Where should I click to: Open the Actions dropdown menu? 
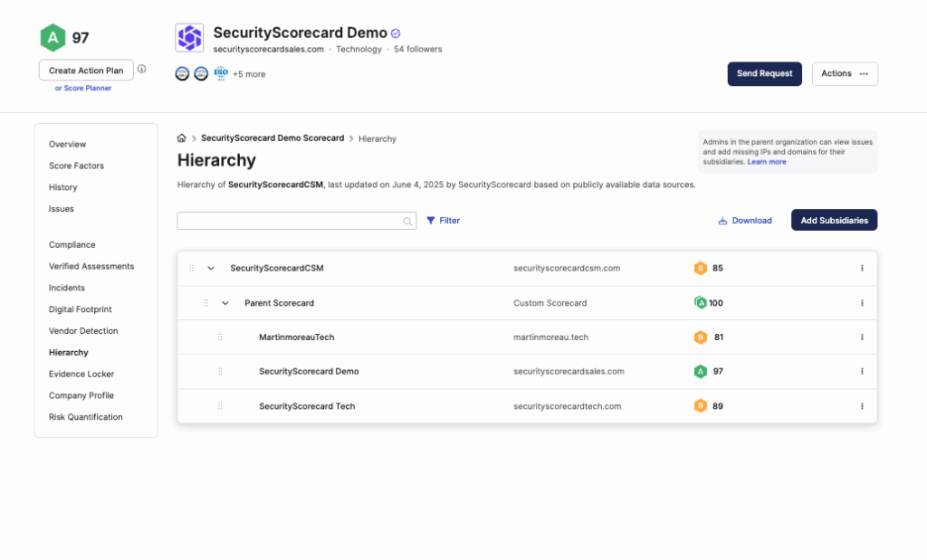845,74
